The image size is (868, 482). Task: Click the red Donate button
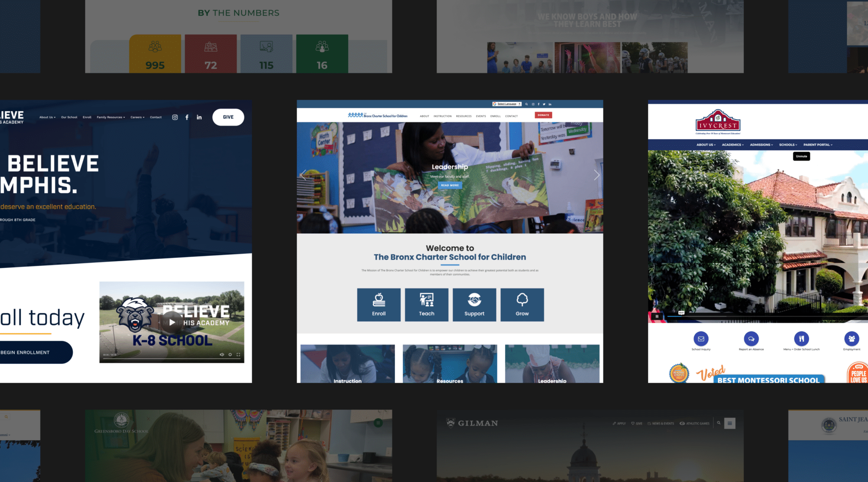pyautogui.click(x=543, y=115)
